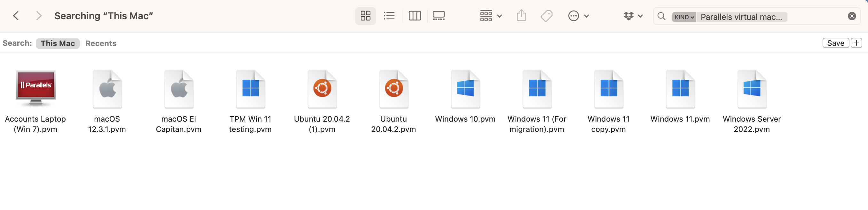The image size is (868, 210).
Task: Open the Group By dropdown
Action: 491,16
